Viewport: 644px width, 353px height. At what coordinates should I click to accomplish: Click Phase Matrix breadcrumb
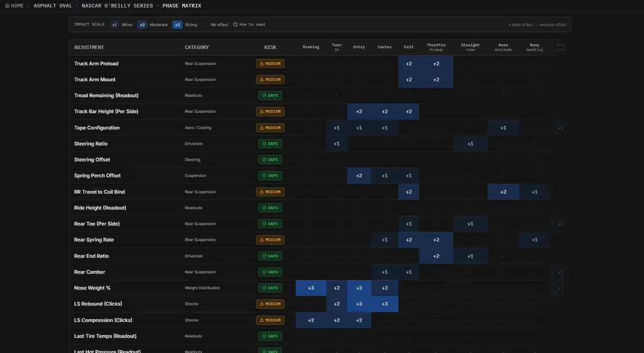(182, 6)
